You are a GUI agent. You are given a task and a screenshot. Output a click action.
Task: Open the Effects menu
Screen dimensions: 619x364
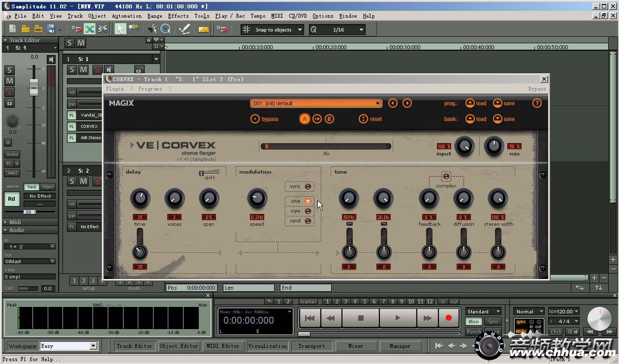(178, 16)
